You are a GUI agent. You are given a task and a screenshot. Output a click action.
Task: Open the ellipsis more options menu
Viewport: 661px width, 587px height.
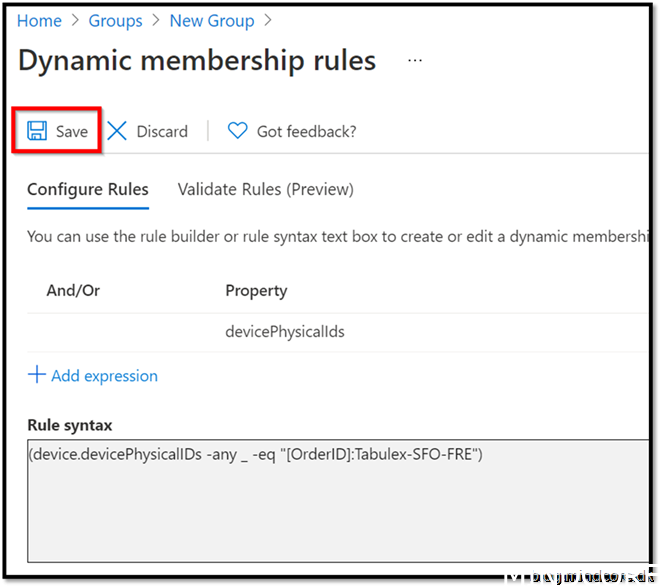415,60
